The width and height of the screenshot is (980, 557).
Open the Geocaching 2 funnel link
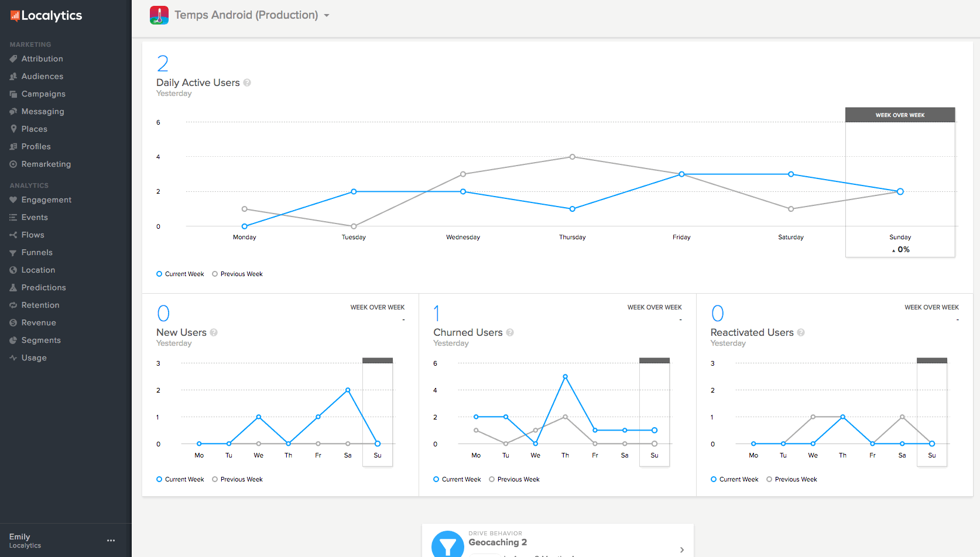tap(498, 542)
